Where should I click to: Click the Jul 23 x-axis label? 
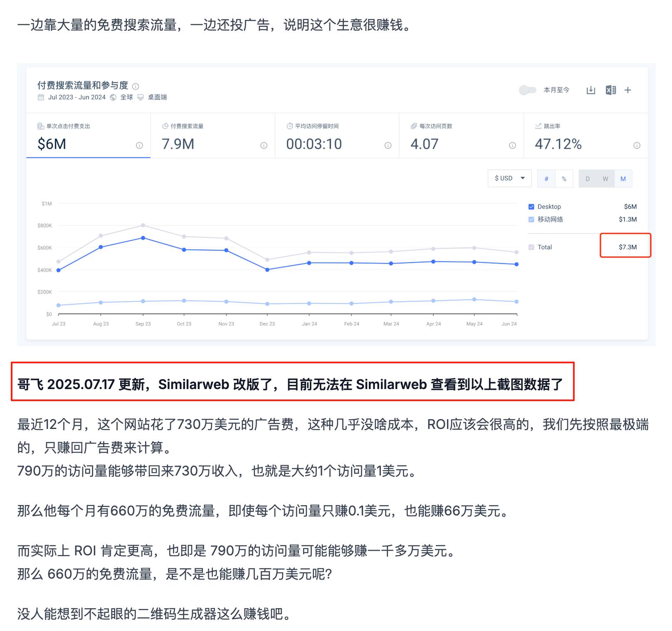coord(59,324)
